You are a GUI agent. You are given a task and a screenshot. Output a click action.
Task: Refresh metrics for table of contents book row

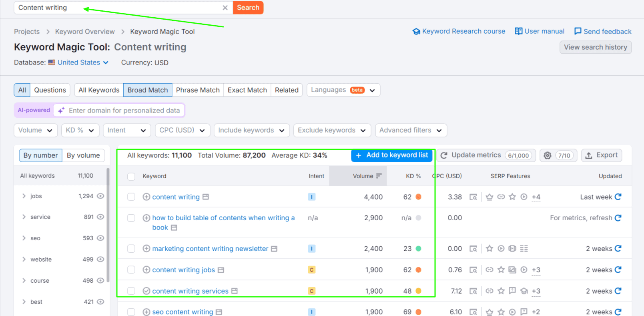618,218
